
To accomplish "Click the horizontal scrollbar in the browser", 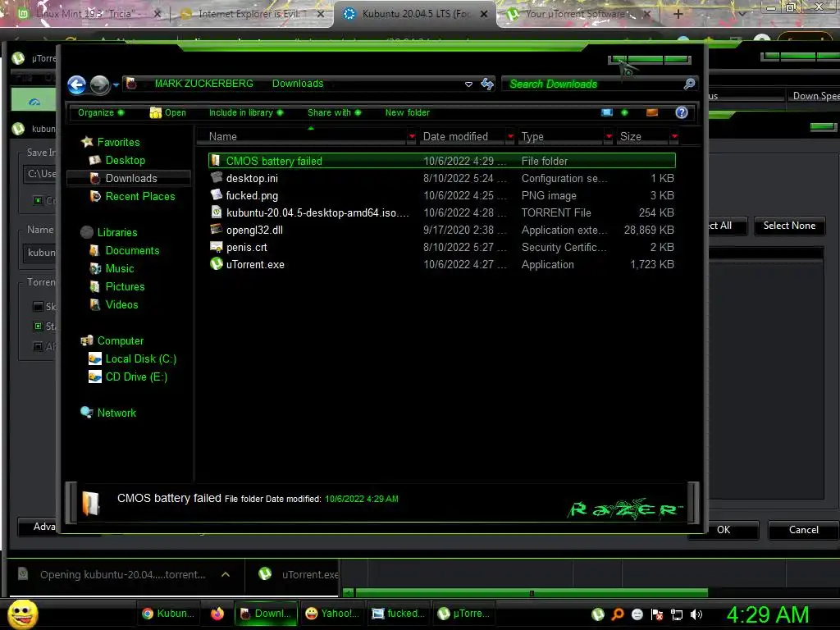I will (x=531, y=593).
